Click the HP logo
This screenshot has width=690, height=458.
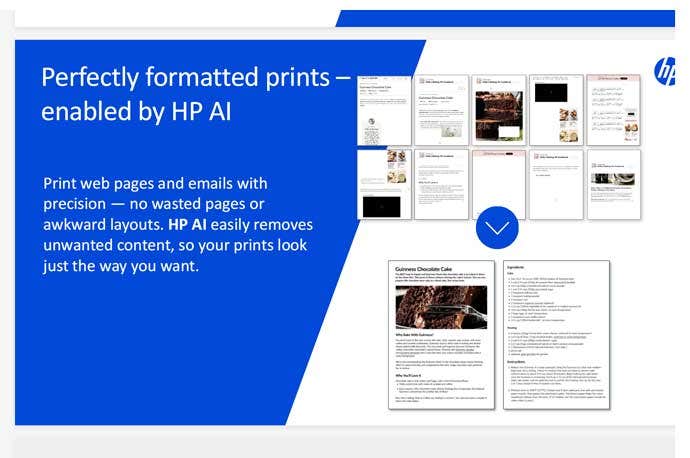pyautogui.click(x=666, y=71)
